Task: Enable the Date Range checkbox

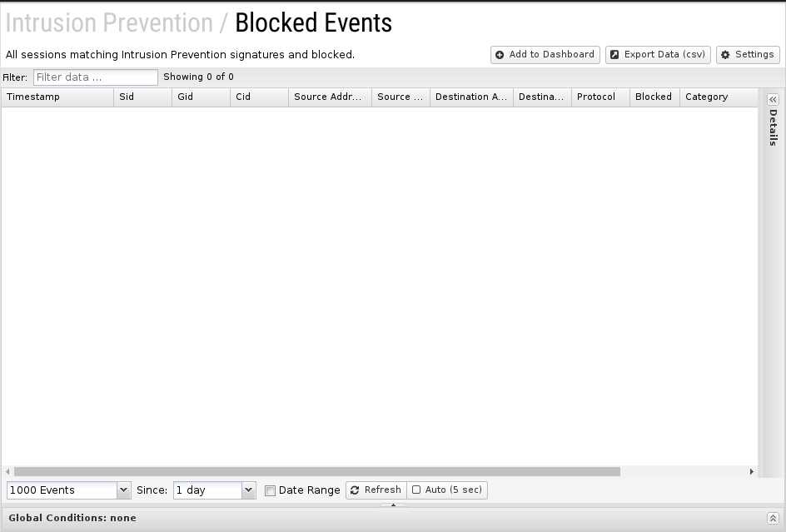Action: point(270,490)
